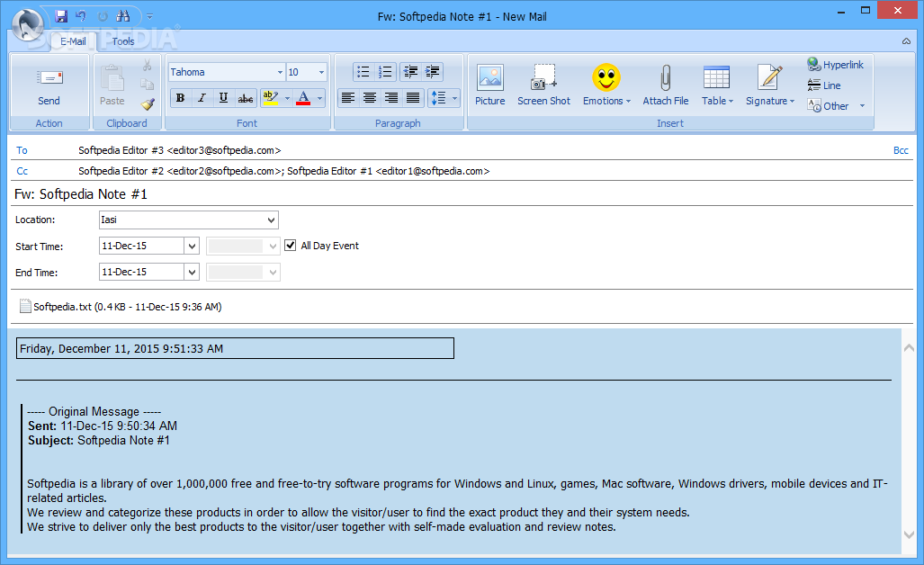This screenshot has height=565, width=924.
Task: Click the Copy icon in Clipboard group
Action: point(148,85)
